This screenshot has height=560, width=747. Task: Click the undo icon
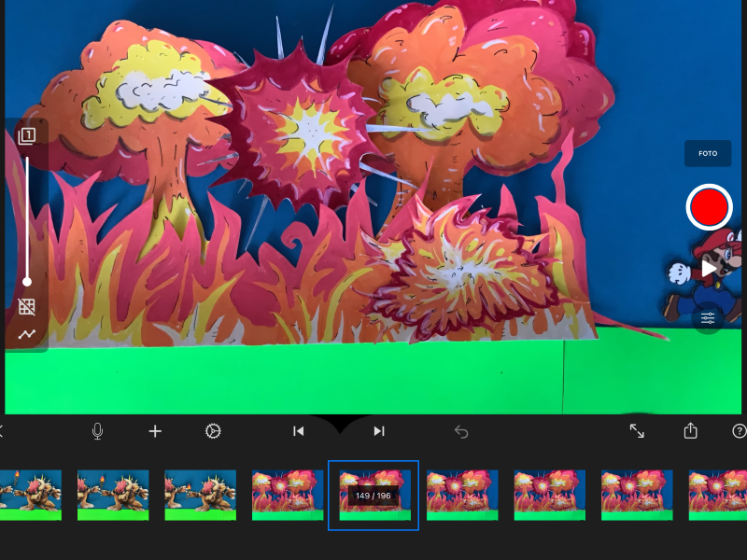click(x=460, y=431)
